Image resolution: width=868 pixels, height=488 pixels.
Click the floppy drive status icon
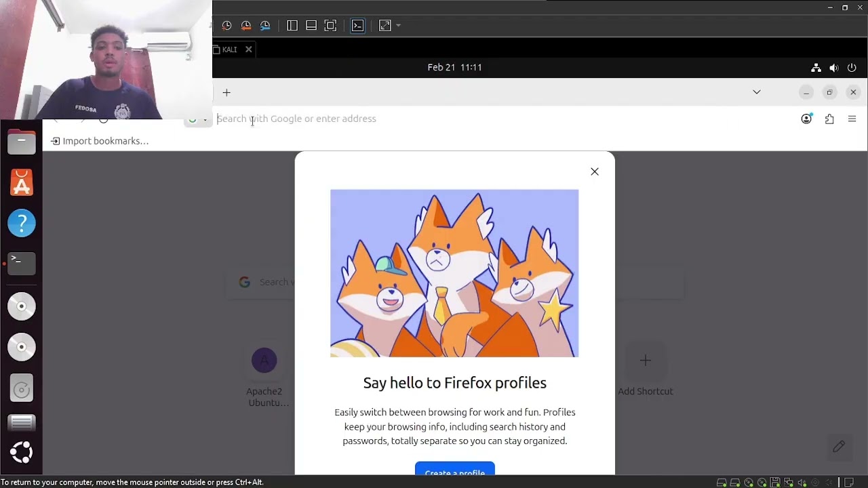coord(775,483)
